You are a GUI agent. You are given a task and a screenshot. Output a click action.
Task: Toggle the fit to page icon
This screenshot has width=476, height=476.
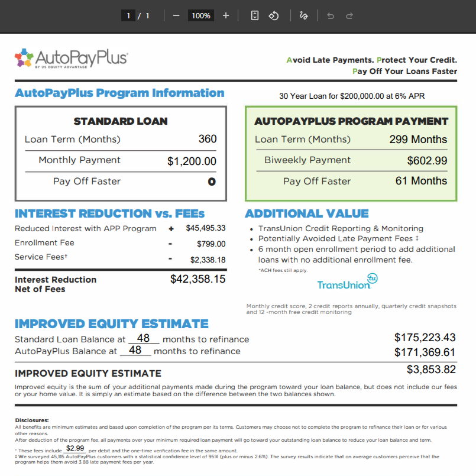(x=255, y=16)
